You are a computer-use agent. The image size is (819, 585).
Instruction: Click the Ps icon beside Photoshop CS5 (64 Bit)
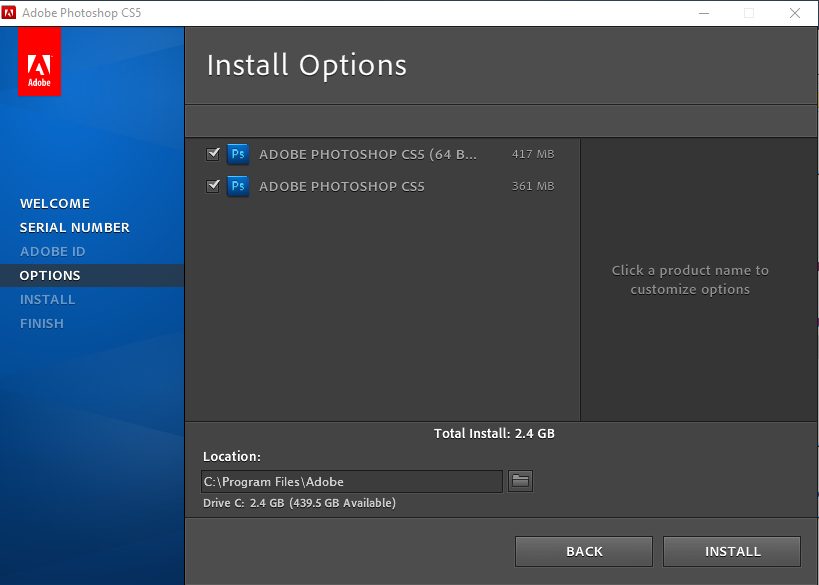(x=238, y=154)
